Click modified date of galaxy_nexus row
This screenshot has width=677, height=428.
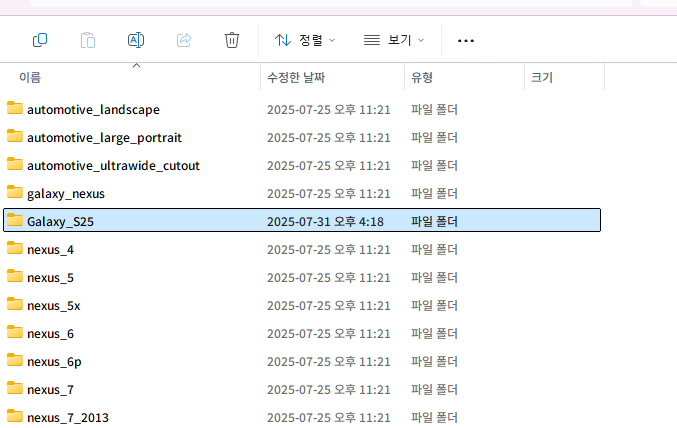(x=329, y=194)
